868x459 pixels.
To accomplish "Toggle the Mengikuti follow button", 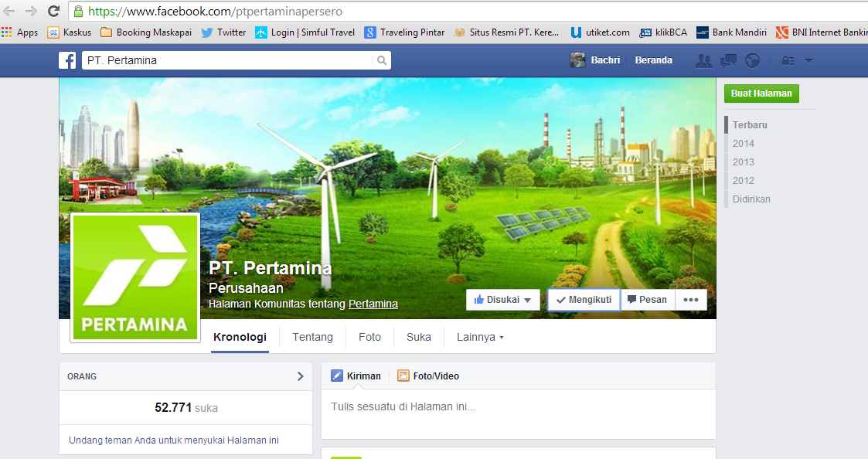I will 584,300.
